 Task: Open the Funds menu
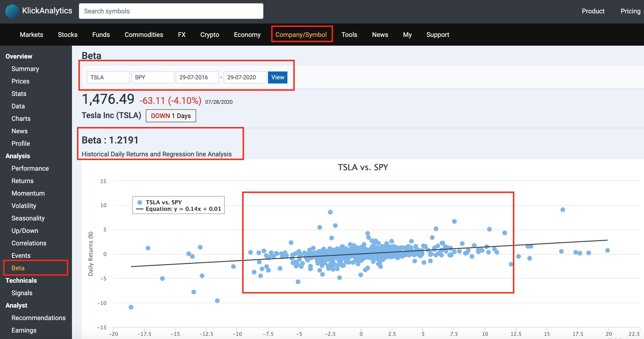[101, 35]
